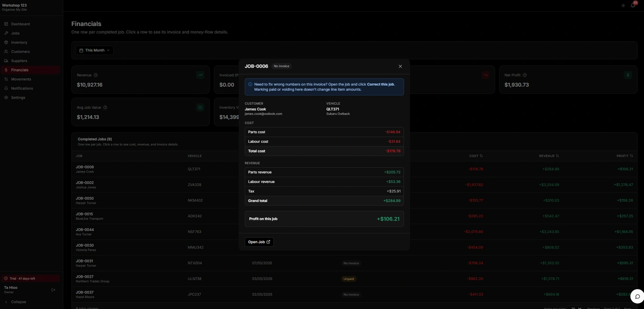644x309 pixels.
Task: Click the logout icon beside Ta Htoo
Action: [53, 290]
